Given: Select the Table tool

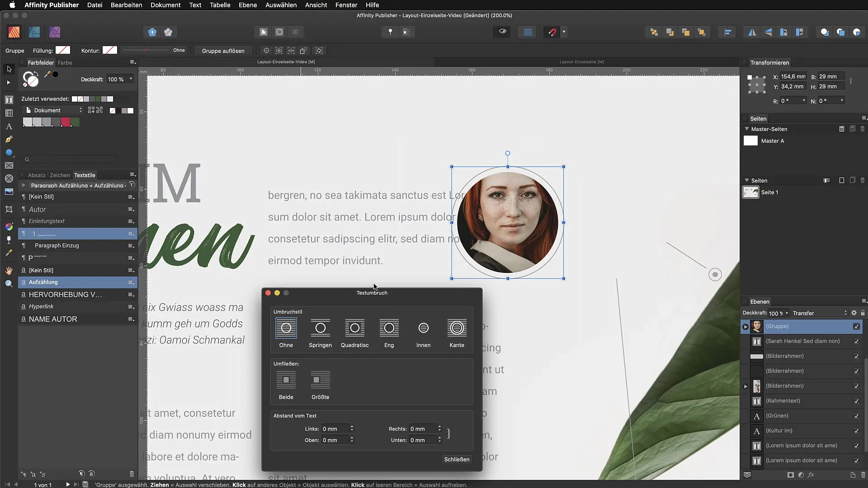Looking at the screenshot, I should [9, 113].
